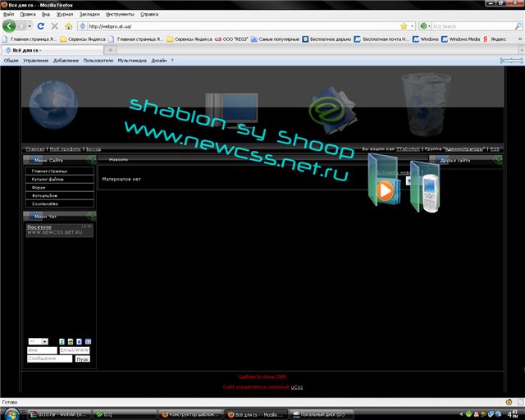Open the Бесплатная почта H... bookmark
The image size is (525, 420).
point(381,39)
